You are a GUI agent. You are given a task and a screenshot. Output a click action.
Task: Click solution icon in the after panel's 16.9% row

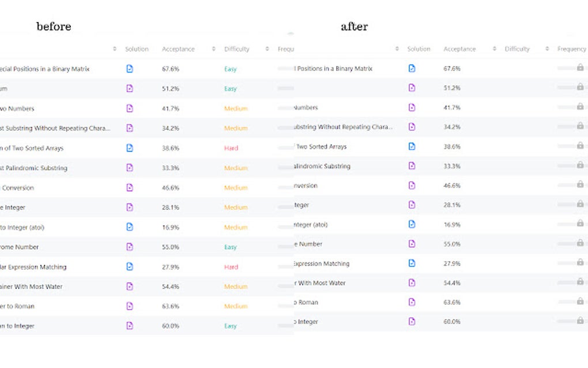pos(412,224)
